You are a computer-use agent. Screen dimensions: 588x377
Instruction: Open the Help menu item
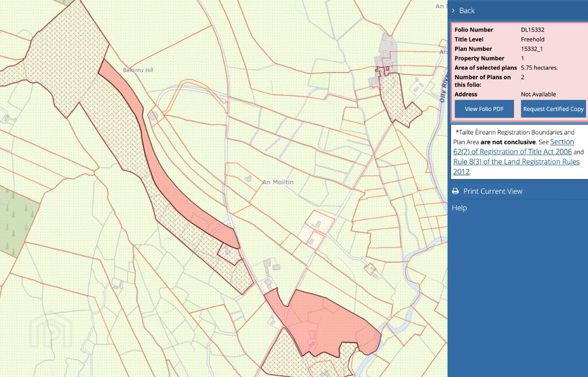[x=459, y=207]
